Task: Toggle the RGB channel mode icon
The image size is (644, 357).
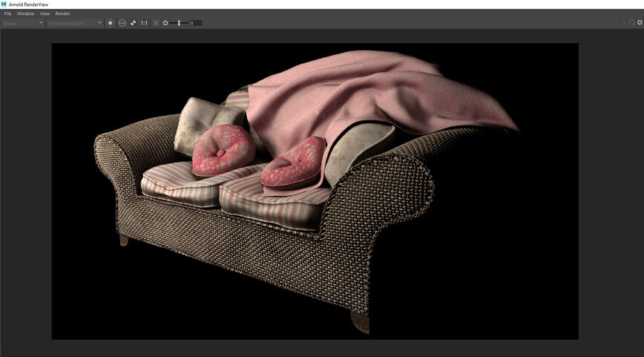Action: (x=122, y=23)
